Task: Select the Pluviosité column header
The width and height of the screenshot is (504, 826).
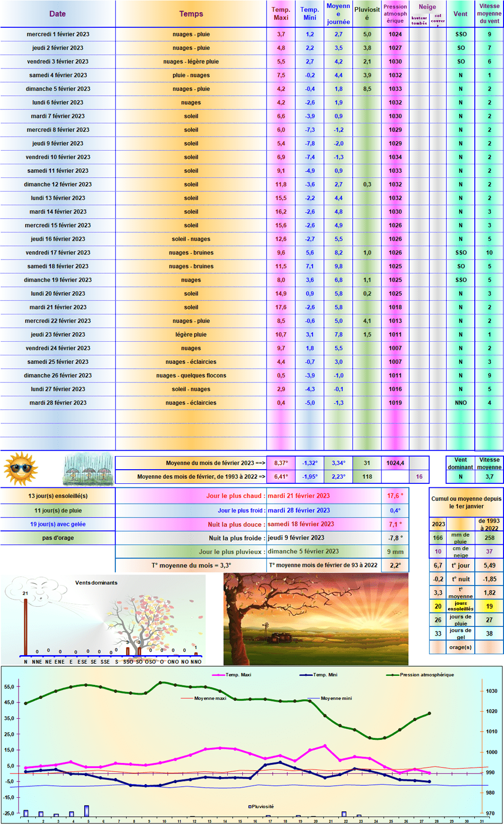Action: click(x=367, y=14)
